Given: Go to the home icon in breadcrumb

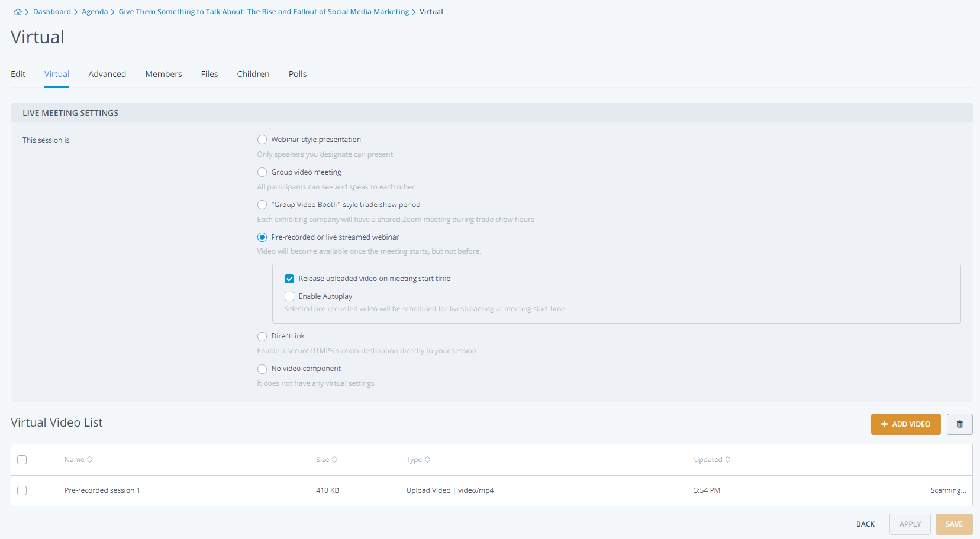Looking at the screenshot, I should coord(18,12).
